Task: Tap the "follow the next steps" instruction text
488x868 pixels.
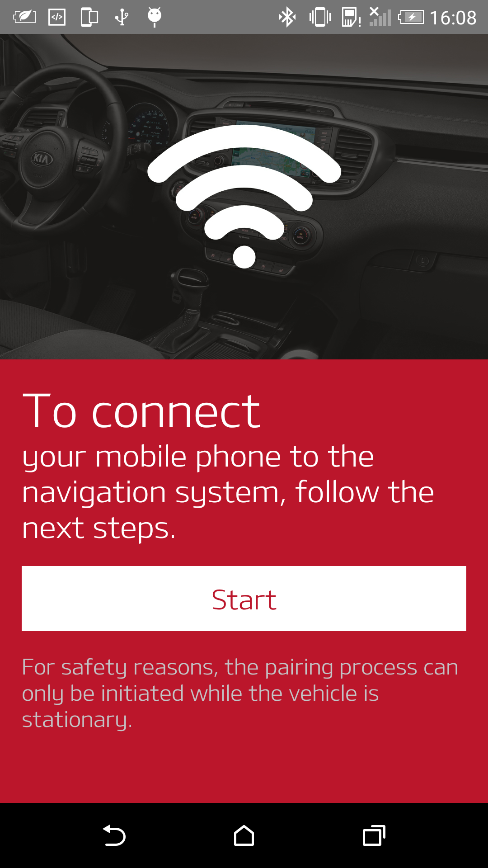Action: [x=228, y=510]
